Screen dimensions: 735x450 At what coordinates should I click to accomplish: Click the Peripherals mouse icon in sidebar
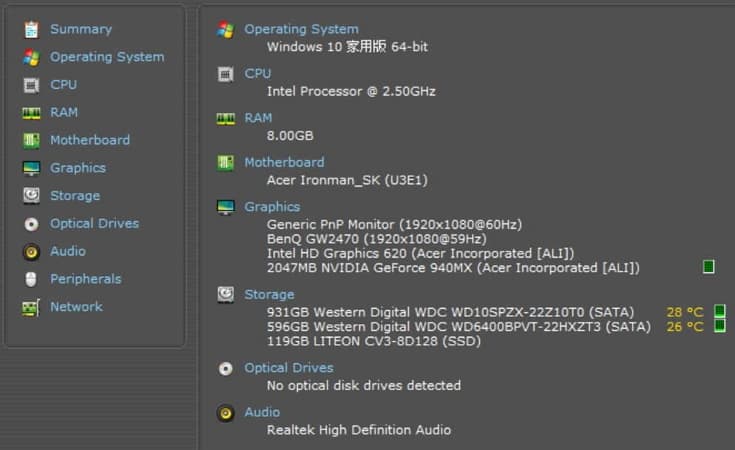(31, 279)
